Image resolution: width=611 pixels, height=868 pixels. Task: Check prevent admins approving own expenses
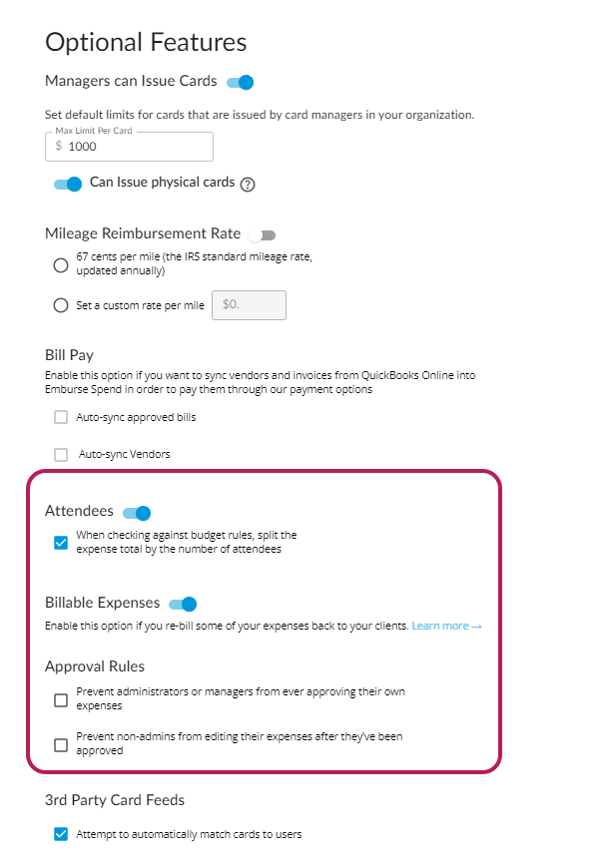pos(61,700)
